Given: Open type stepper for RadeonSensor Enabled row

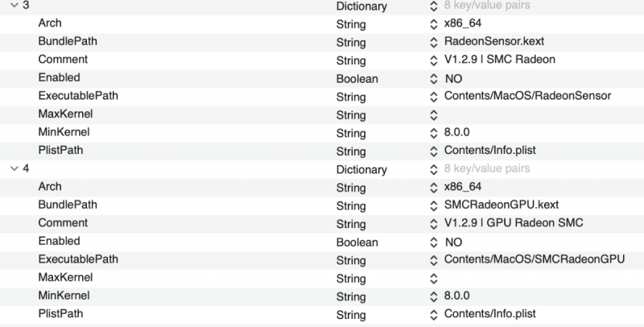Looking at the screenshot, I should coord(435,79).
